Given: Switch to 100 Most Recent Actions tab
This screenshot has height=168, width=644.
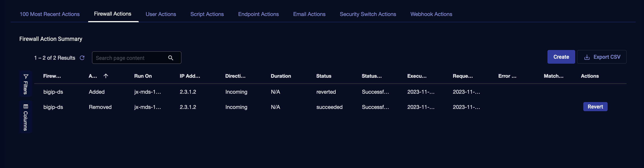Looking at the screenshot, I should pos(49,14).
